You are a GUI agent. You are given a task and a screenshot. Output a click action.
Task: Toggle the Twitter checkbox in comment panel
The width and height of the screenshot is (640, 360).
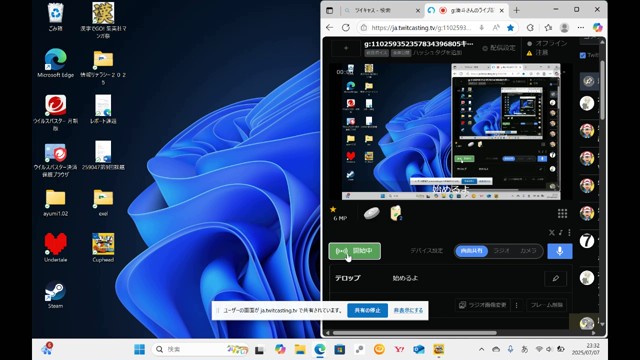point(582,55)
